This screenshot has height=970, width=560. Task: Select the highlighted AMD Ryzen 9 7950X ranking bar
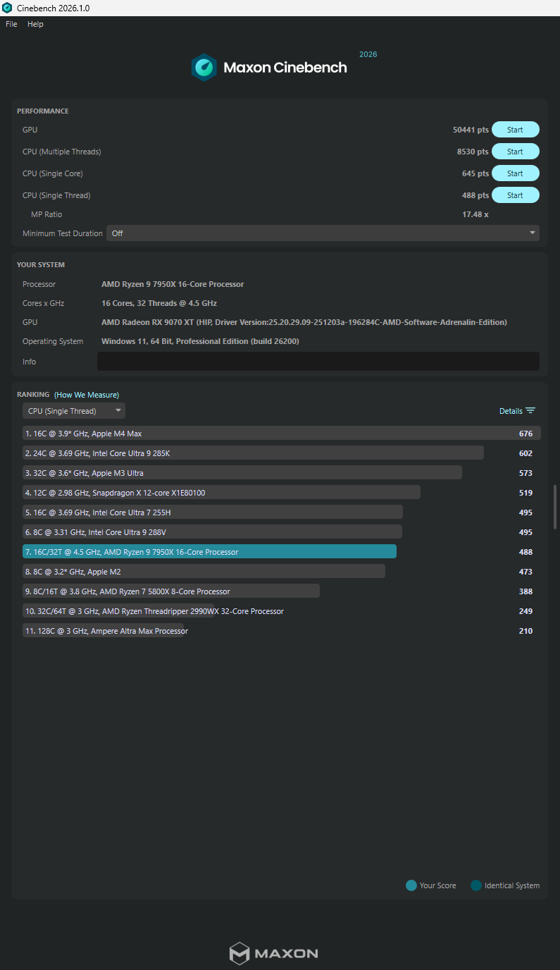tap(209, 552)
